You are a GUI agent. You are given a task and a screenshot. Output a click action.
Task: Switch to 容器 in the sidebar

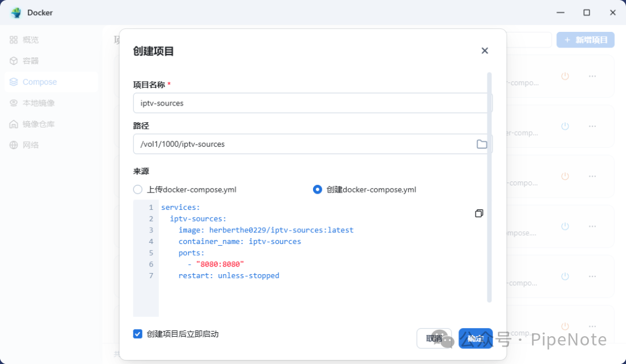point(31,61)
